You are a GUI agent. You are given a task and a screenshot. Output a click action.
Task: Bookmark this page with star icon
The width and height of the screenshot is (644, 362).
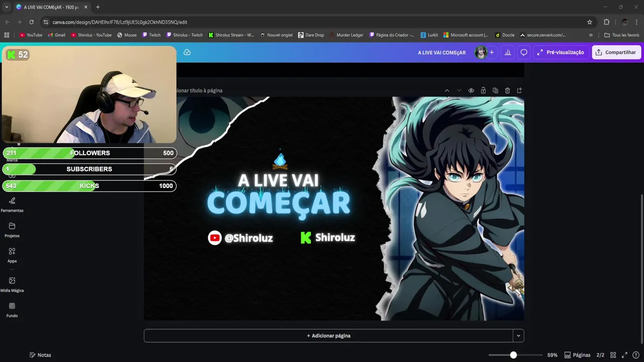tap(590, 22)
